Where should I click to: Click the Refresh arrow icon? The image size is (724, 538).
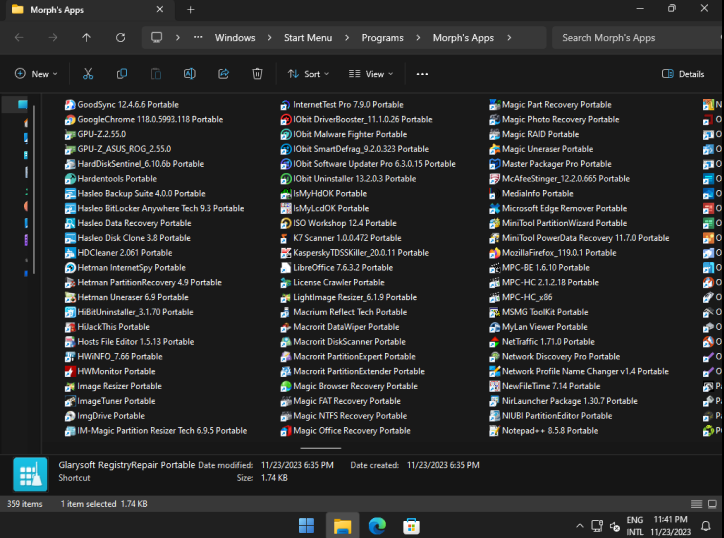pyautogui.click(x=121, y=37)
